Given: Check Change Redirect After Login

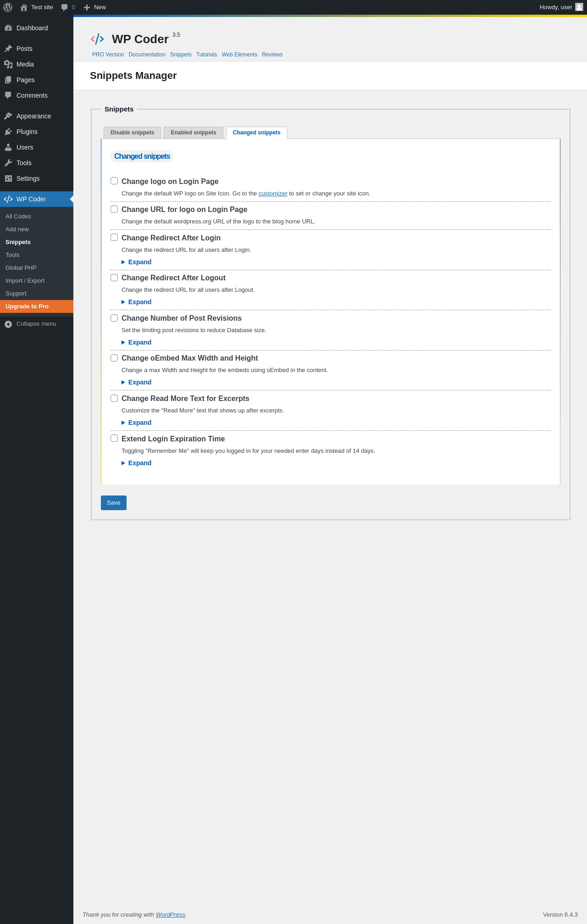Looking at the screenshot, I should pyautogui.click(x=114, y=237).
